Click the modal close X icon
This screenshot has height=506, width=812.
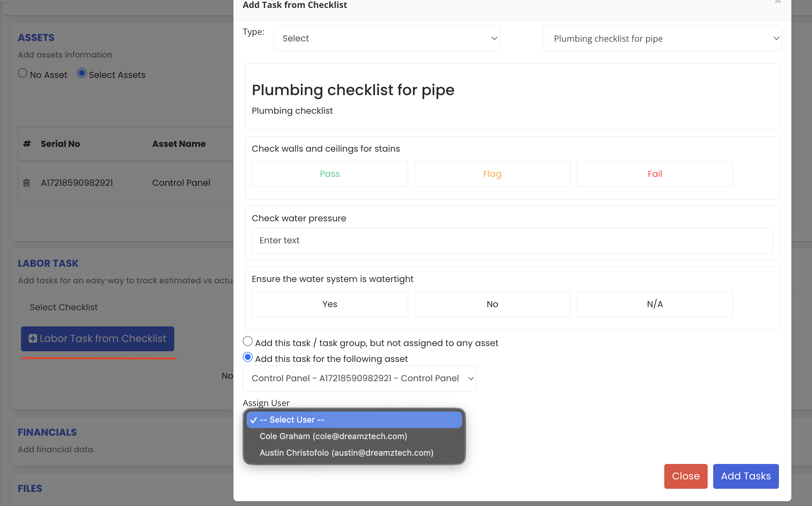click(778, 2)
